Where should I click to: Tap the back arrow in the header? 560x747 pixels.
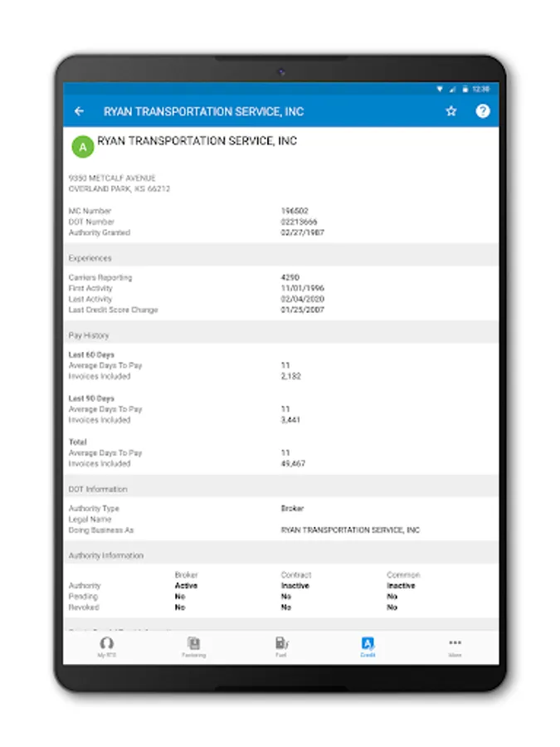(x=79, y=111)
